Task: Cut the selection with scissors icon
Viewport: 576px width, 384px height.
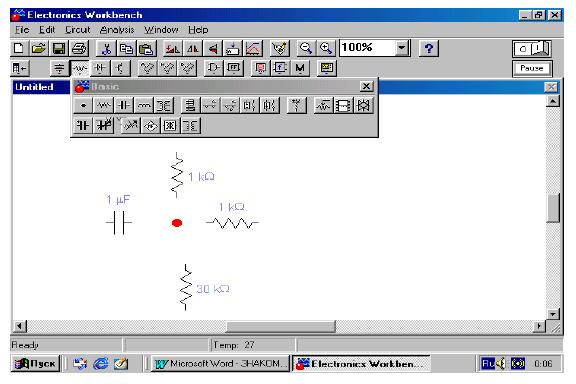Action: (106, 48)
